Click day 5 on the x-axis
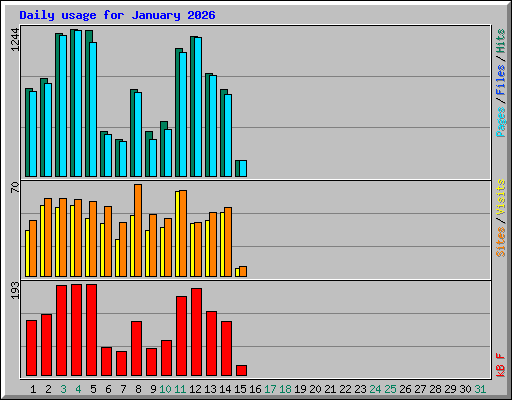 (x=93, y=389)
